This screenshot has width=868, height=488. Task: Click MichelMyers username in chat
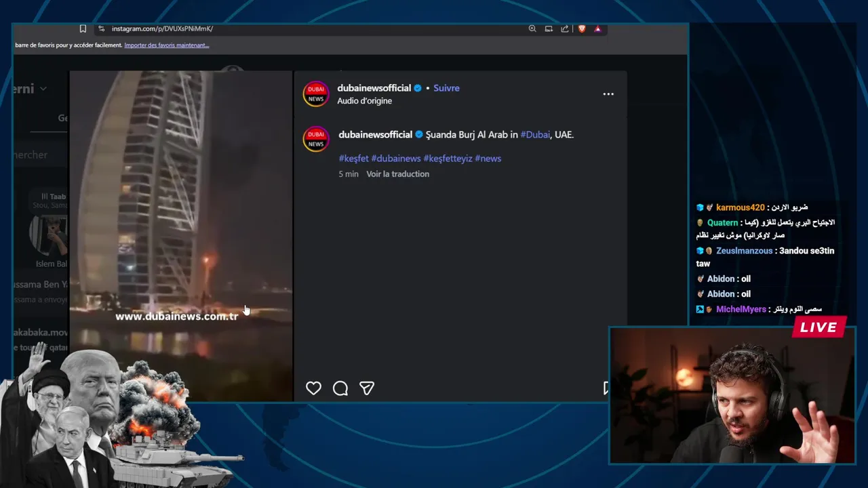741,309
